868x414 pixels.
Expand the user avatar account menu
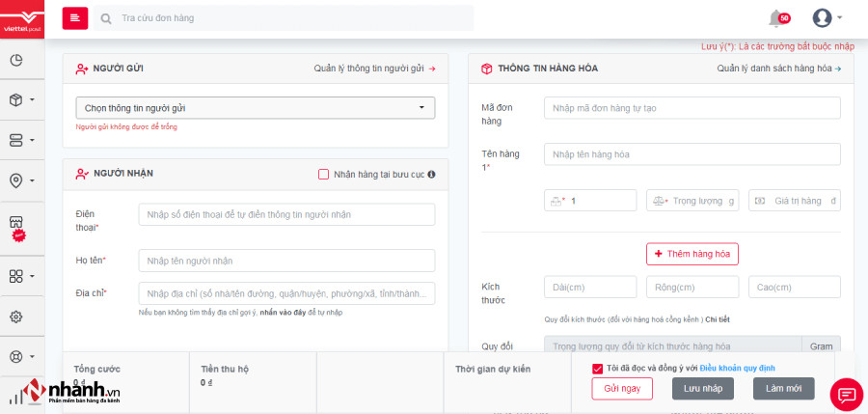(827, 17)
